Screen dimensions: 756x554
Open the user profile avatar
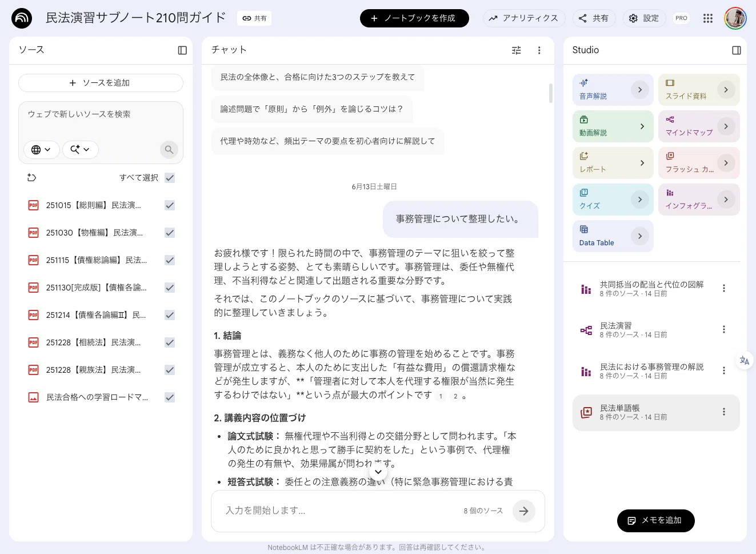click(x=735, y=18)
